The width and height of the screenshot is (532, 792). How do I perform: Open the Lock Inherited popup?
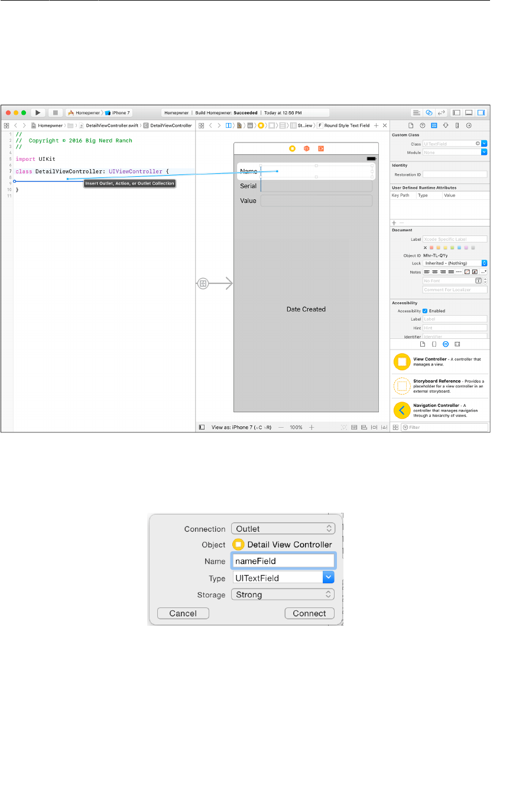[455, 263]
